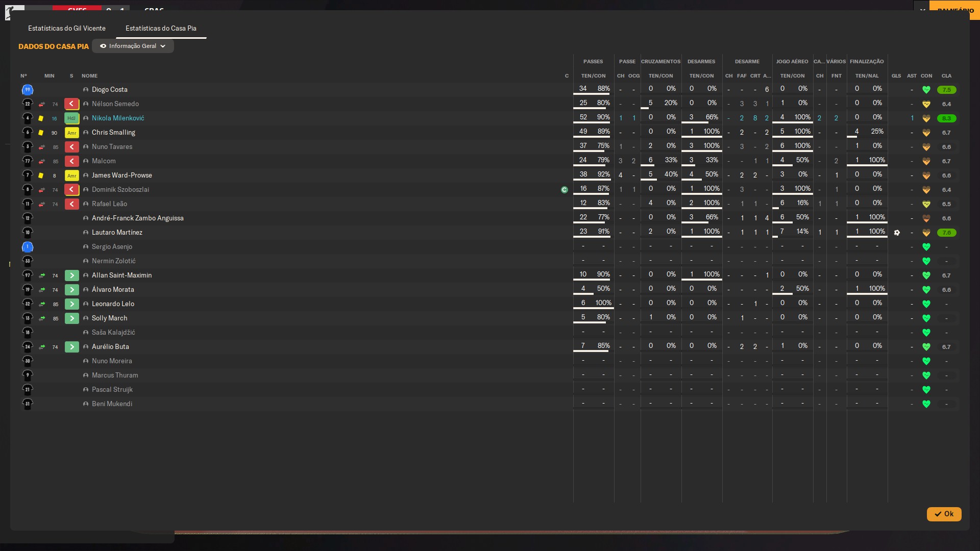This screenshot has width=980, height=551.
Task: Click the green substituted-on icon for Solly March
Action: click(x=71, y=318)
